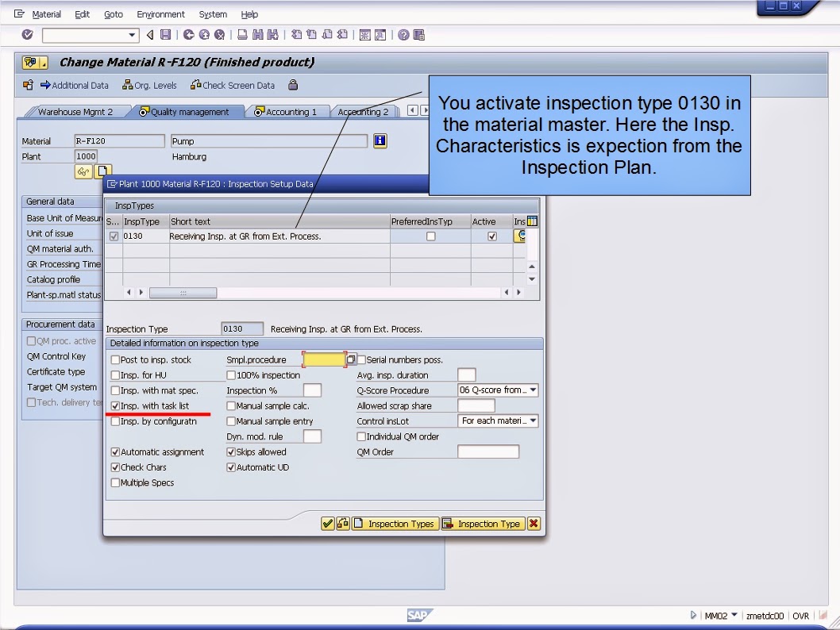This screenshot has width=840, height=630.
Task: Click the Find icon in the toolbar
Action: (x=258, y=35)
